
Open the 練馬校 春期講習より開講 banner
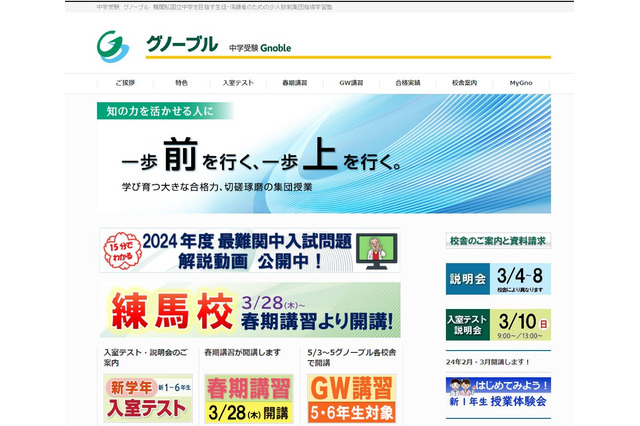[250, 310]
